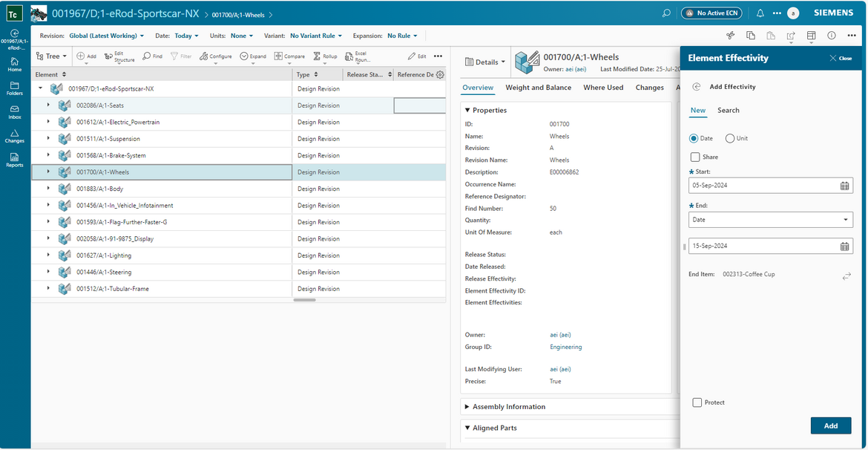The width and height of the screenshot is (868, 450).
Task: Select the 001883 Body row
Action: point(238,189)
